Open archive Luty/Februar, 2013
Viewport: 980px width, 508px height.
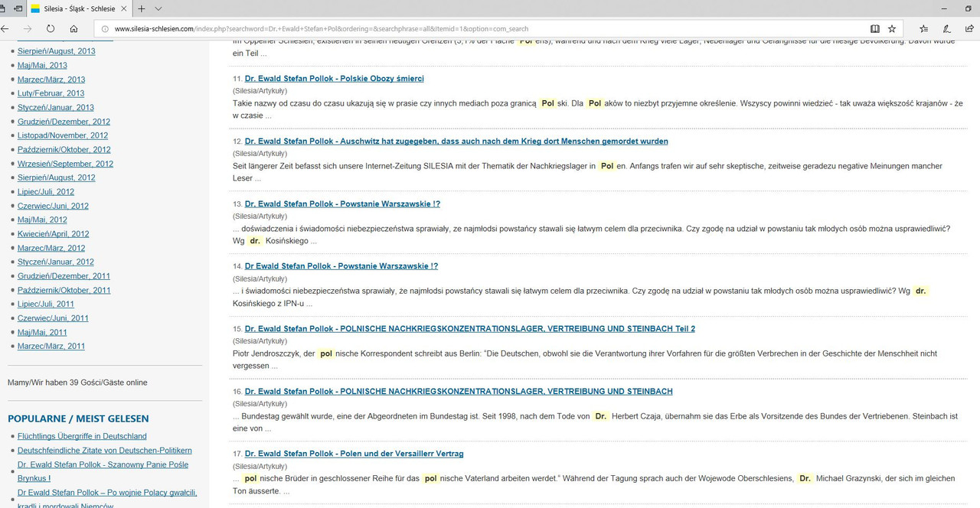pos(51,93)
